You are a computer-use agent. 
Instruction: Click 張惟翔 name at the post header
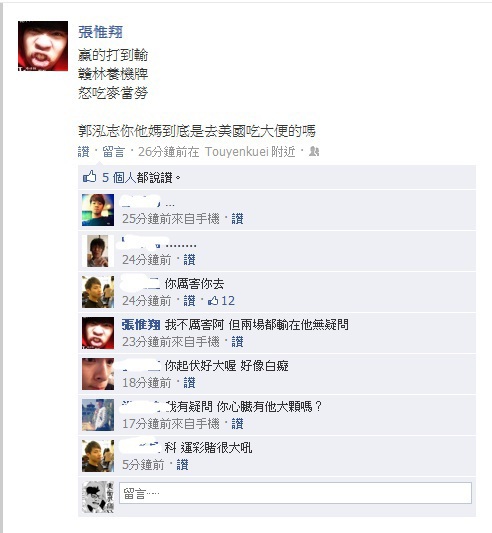click(100, 32)
